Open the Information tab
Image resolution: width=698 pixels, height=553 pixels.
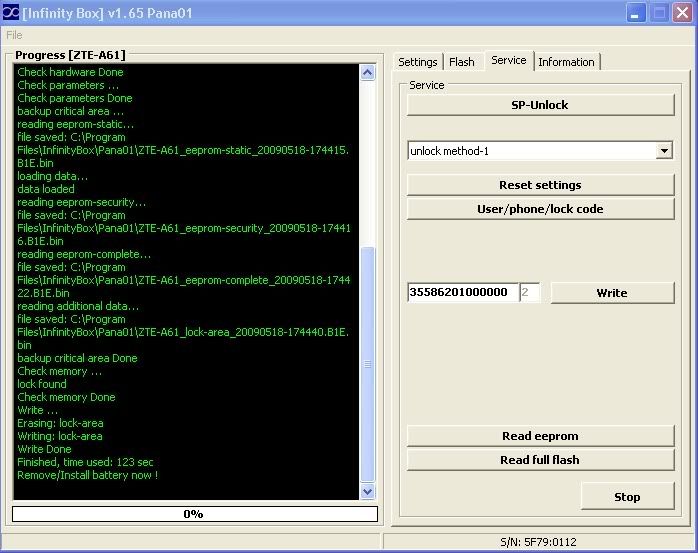pos(566,62)
